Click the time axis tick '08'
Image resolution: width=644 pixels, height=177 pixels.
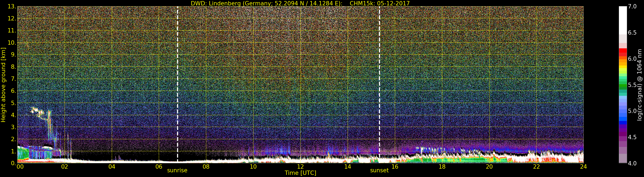206,167
